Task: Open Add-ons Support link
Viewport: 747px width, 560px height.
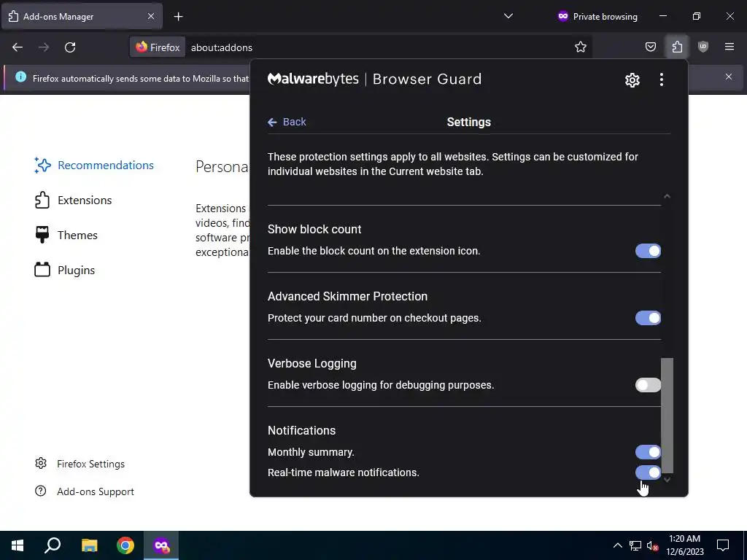Action: [x=85, y=491]
